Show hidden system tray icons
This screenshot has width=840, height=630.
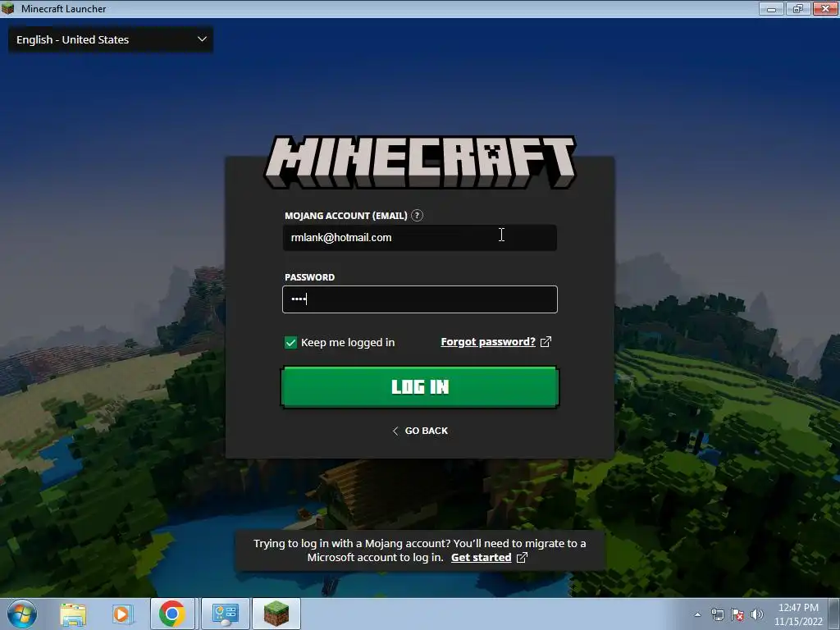697,614
